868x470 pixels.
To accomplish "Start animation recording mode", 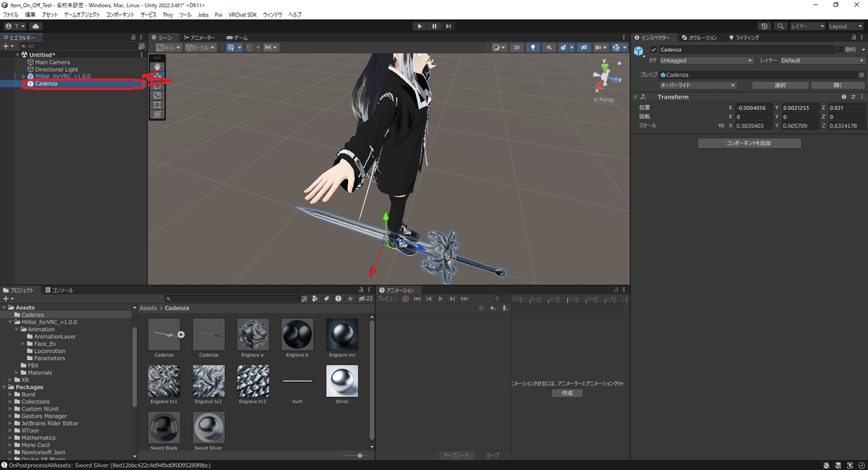I will click(405, 299).
